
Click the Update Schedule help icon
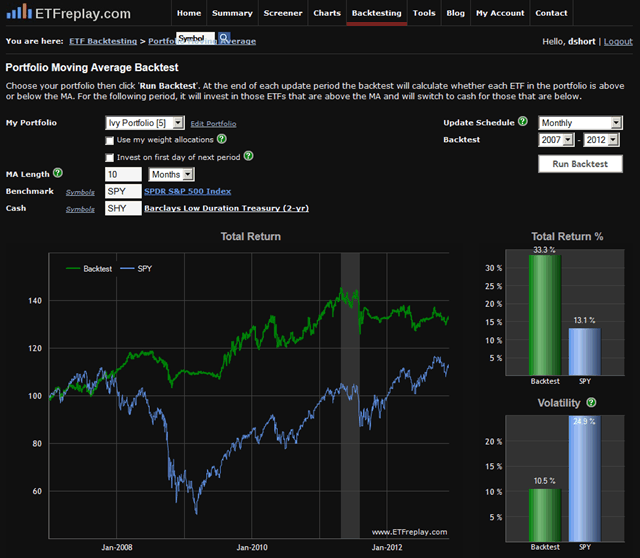[522, 121]
